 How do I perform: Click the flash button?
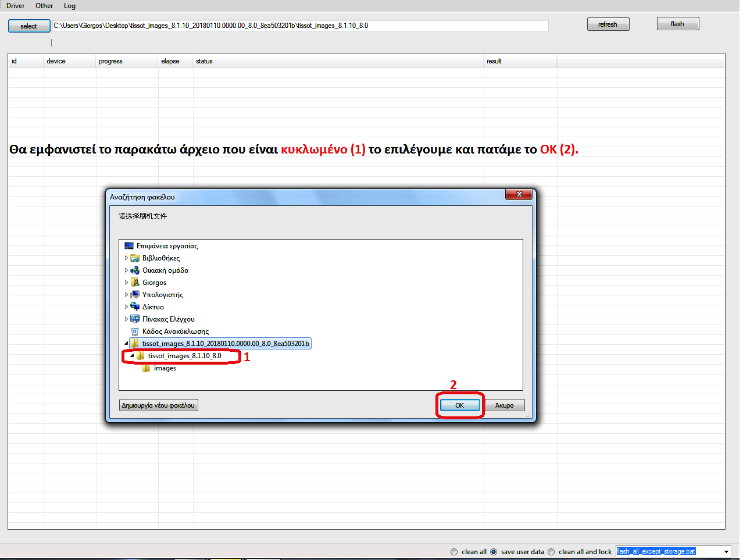677,24
